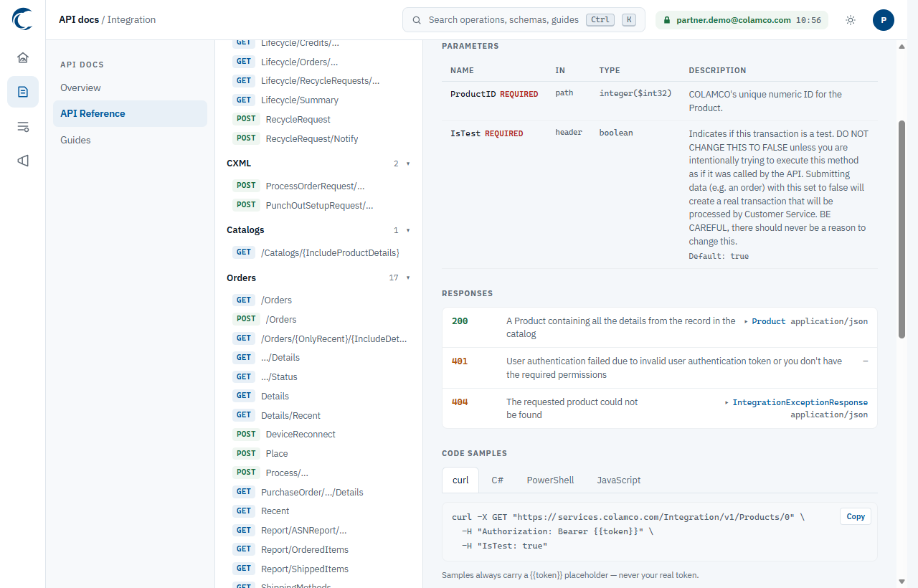Click the Default: true text
This screenshot has width=918, height=588.
(x=719, y=256)
